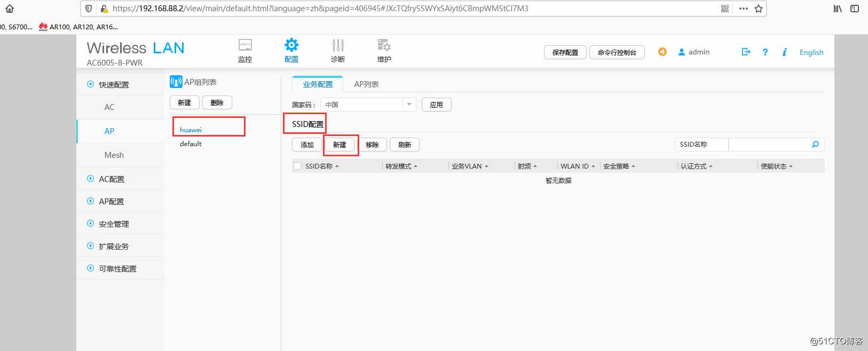The width and height of the screenshot is (868, 351).
Task: Open the browser page actions three-dots menu
Action: click(743, 9)
